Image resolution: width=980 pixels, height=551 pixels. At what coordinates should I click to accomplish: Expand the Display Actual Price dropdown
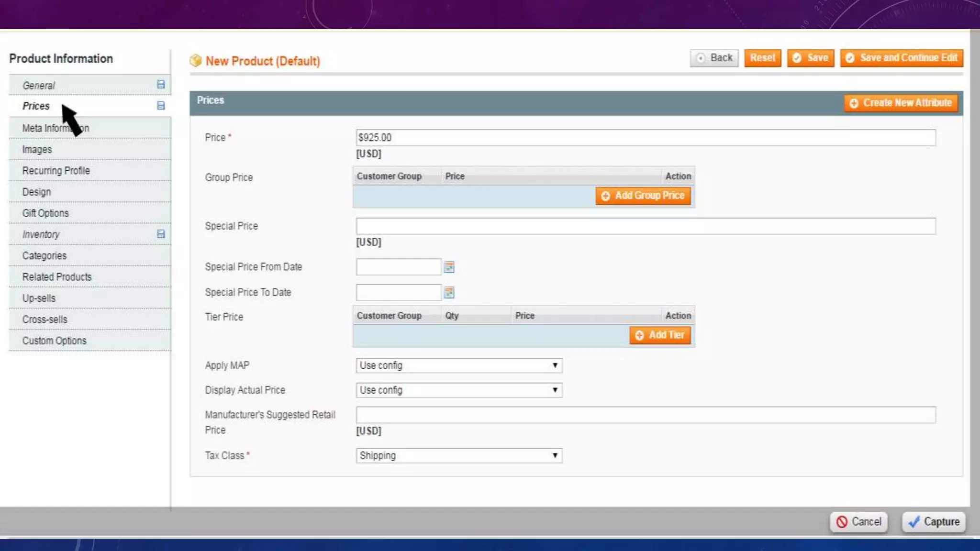[458, 390]
